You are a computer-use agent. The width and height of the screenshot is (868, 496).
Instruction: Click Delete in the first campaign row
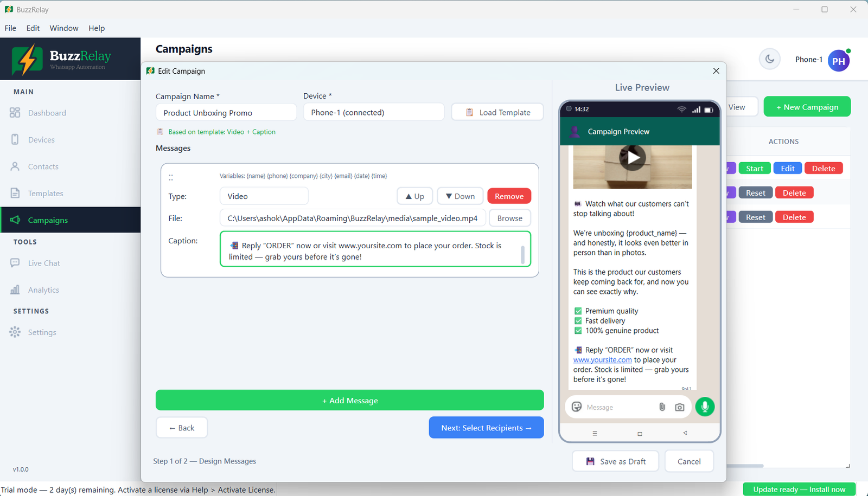(824, 169)
